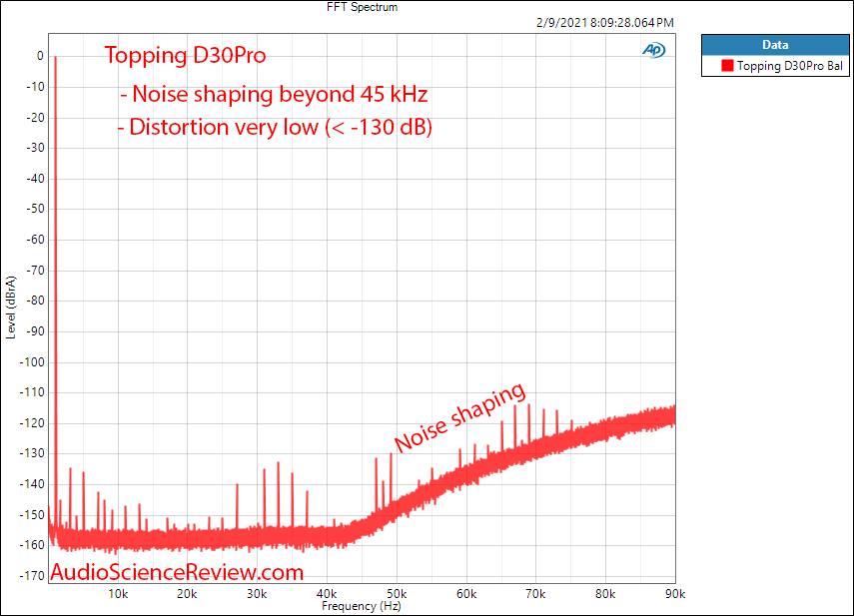Viewport: 854px width, 616px height.
Task: Click the -70 tick on the level axis
Action: point(35,271)
